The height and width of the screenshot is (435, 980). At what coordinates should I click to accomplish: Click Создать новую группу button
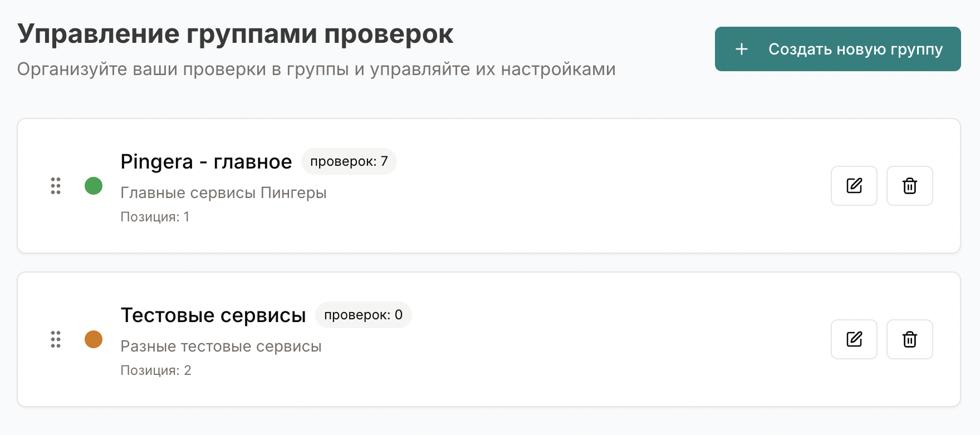click(x=837, y=50)
